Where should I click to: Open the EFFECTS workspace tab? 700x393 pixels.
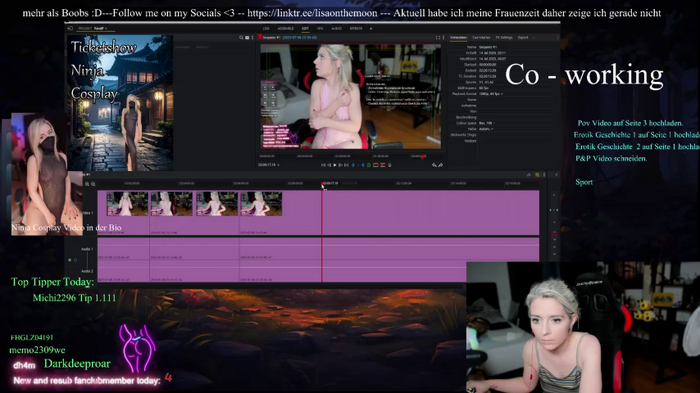coord(356,29)
